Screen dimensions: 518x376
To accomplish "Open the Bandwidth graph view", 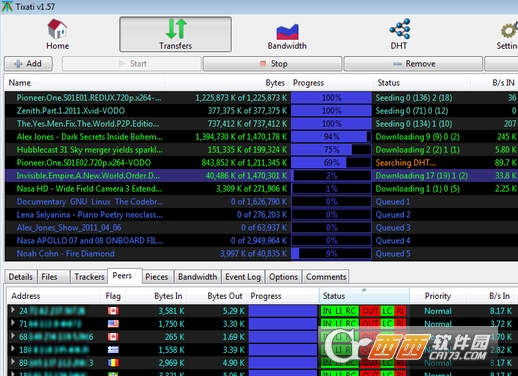I will pos(287,36).
